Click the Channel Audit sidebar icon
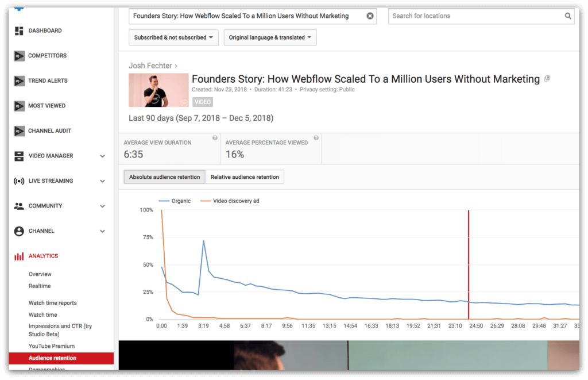The width and height of the screenshot is (588, 380). 19,131
